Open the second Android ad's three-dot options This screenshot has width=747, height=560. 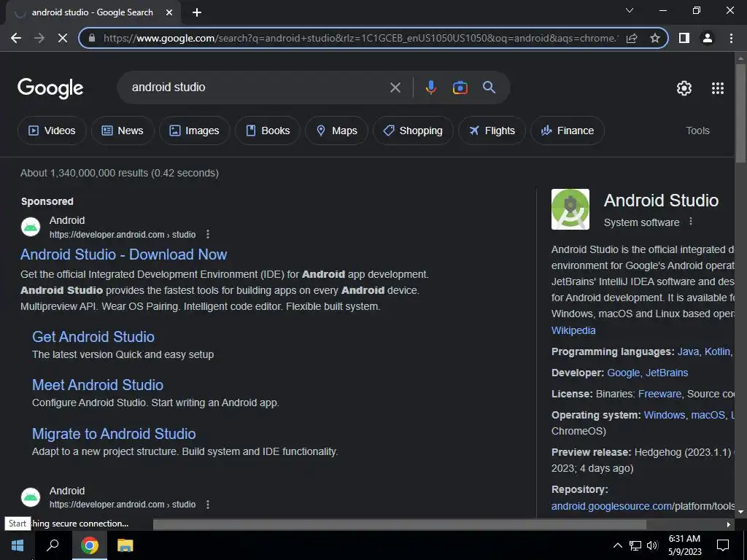[x=208, y=505]
